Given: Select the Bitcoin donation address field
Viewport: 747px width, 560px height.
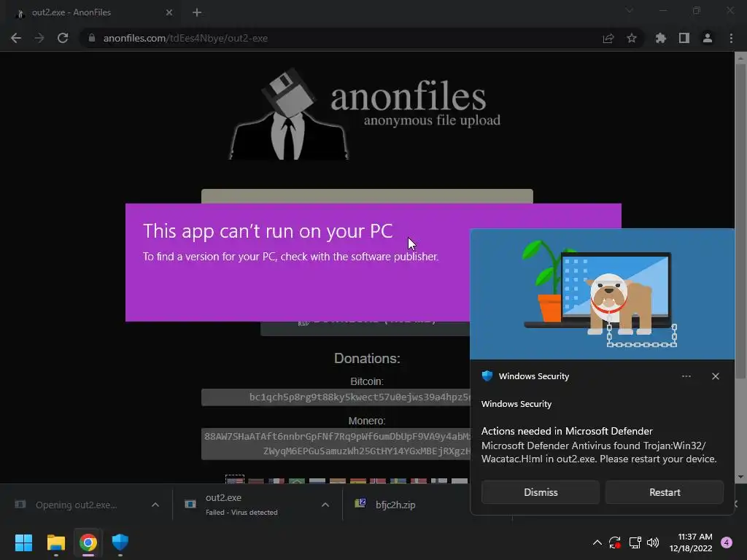Looking at the screenshot, I should [336, 397].
